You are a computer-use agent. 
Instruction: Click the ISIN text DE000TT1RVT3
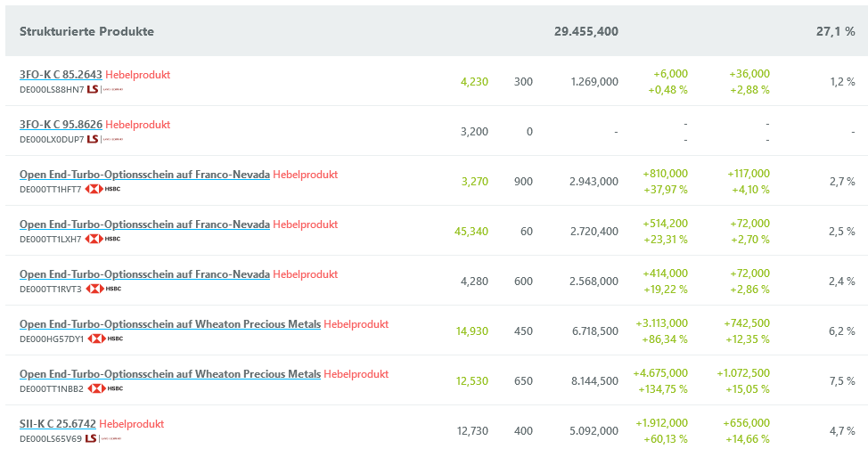click(x=50, y=289)
